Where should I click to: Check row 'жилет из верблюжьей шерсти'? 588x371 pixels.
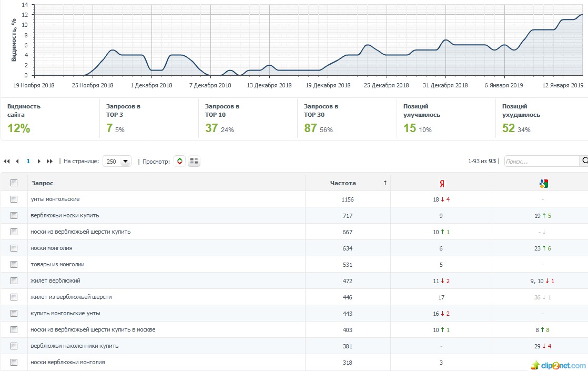coord(14,297)
